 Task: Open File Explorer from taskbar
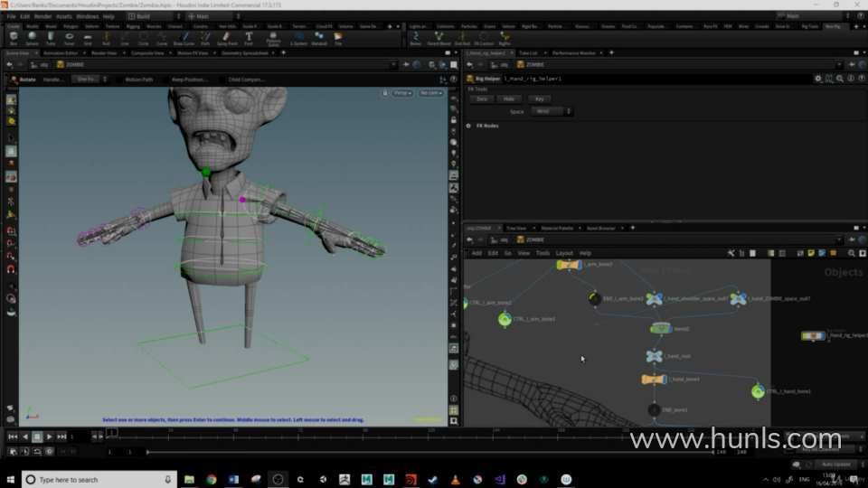[189, 480]
